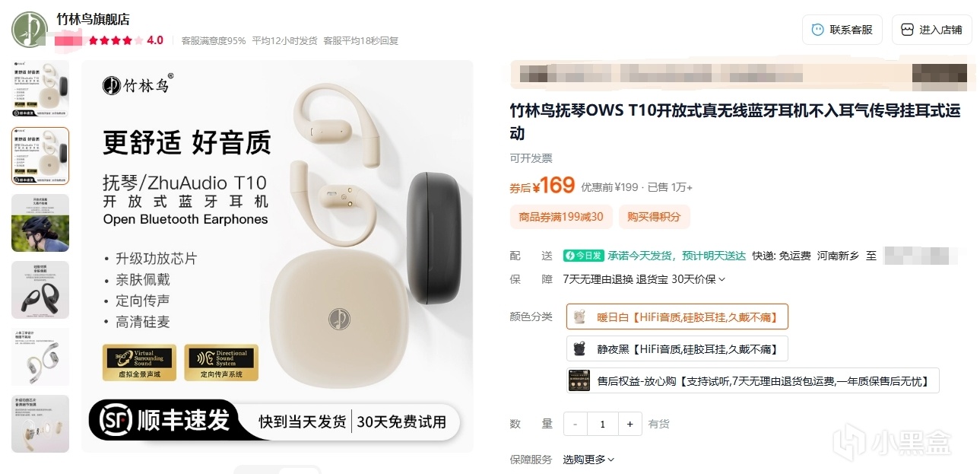The width and height of the screenshot is (980, 474).
Task: Select the 静夜黑 color option
Action: click(677, 348)
